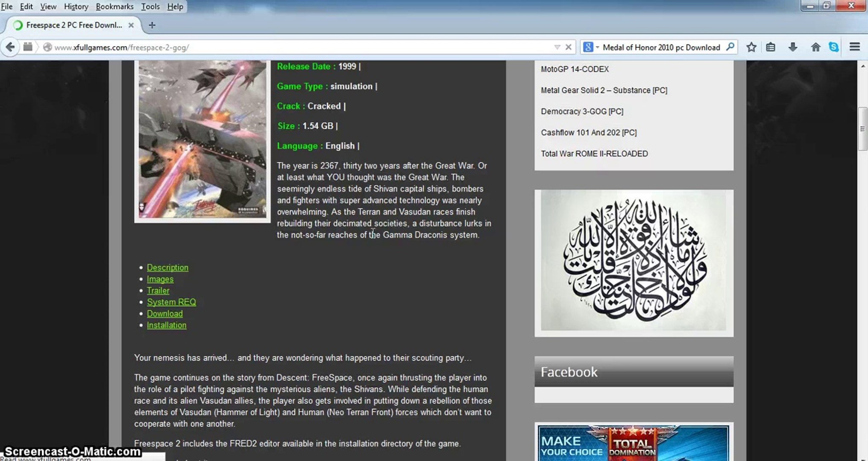The height and width of the screenshot is (461, 868).
Task: Click the scrollbar up arrow
Action: pyautogui.click(x=863, y=66)
